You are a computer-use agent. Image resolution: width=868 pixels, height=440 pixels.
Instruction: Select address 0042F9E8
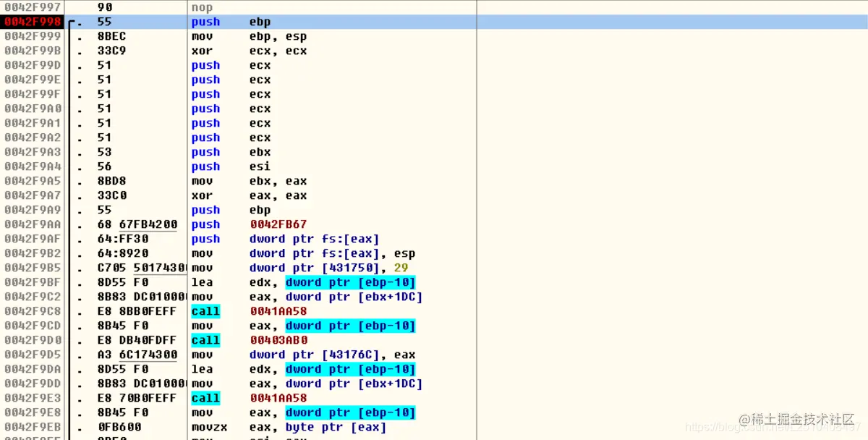pyautogui.click(x=33, y=412)
